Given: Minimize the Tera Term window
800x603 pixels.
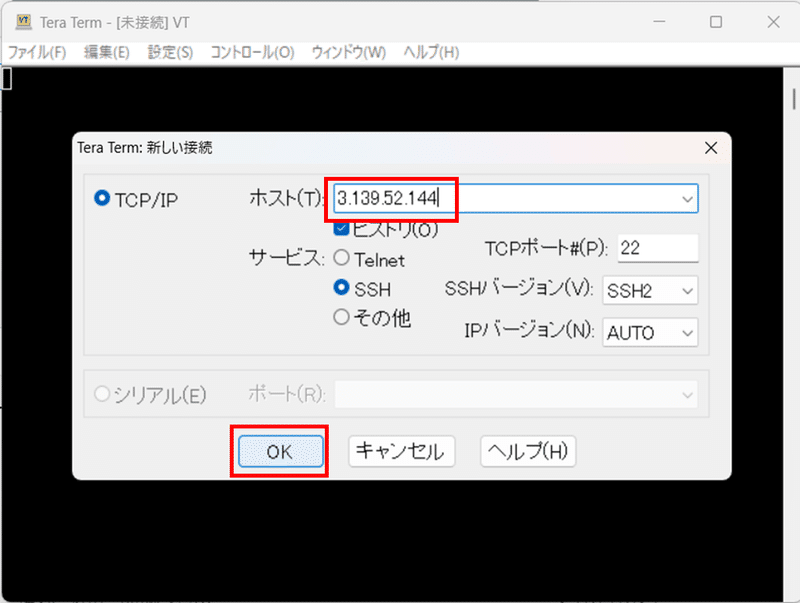Looking at the screenshot, I should pos(659,22).
